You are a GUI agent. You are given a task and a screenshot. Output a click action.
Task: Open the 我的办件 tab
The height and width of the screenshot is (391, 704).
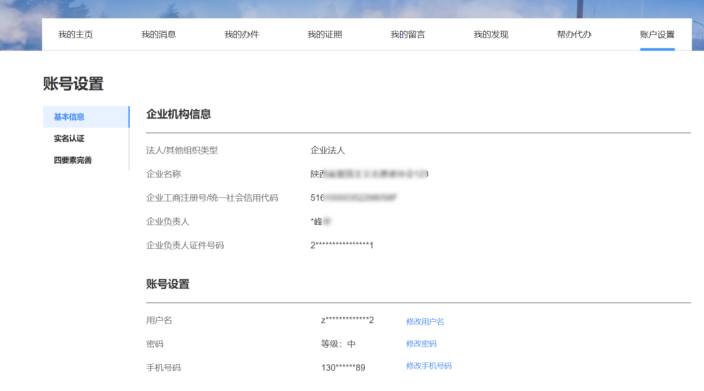coord(242,35)
